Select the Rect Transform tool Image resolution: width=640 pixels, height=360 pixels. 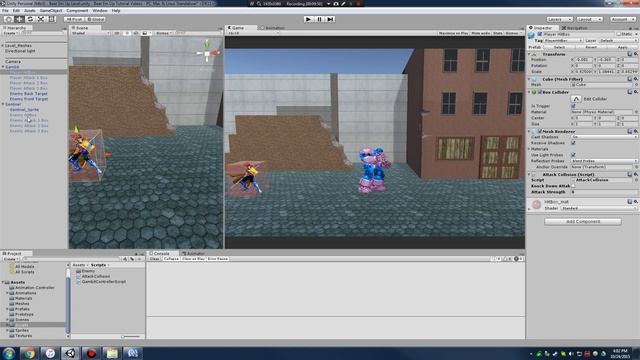(x=52, y=19)
